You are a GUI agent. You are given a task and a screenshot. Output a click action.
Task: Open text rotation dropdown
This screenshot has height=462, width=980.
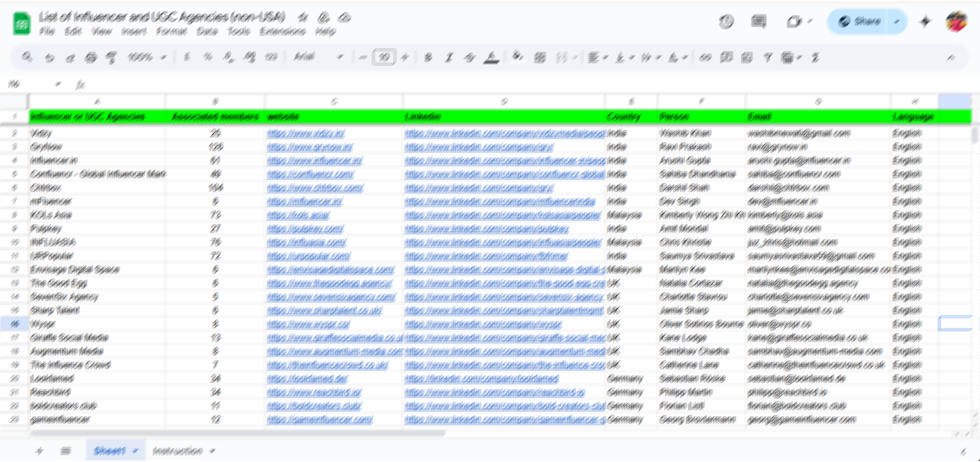(x=677, y=57)
